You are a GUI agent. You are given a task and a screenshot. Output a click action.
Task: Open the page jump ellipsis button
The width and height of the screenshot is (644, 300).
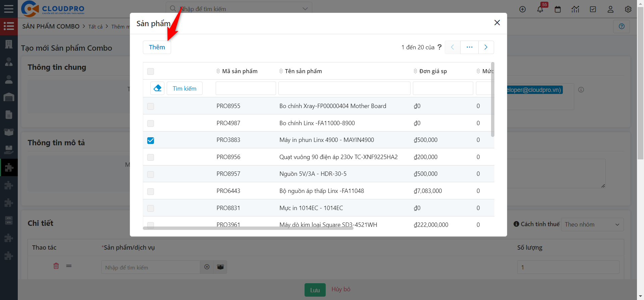469,47
